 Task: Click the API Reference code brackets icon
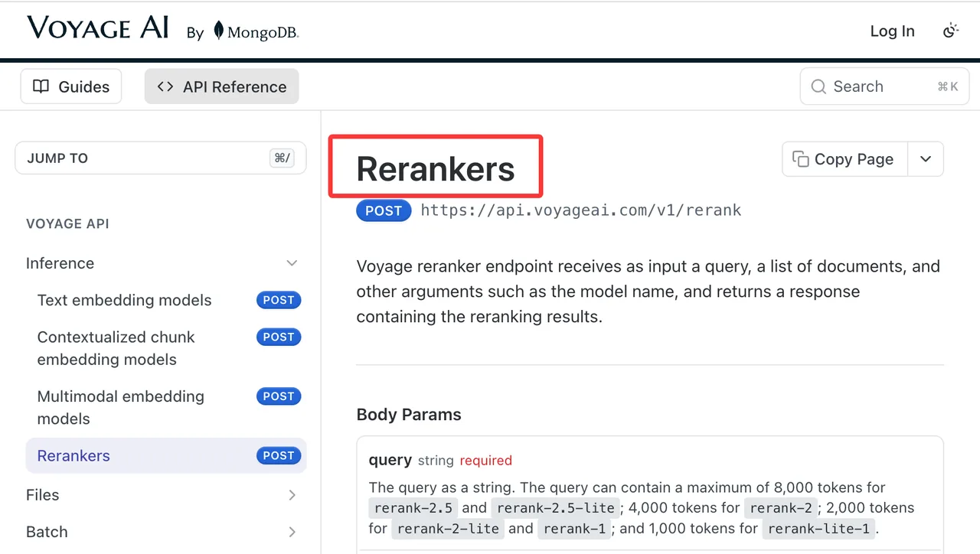click(x=165, y=86)
